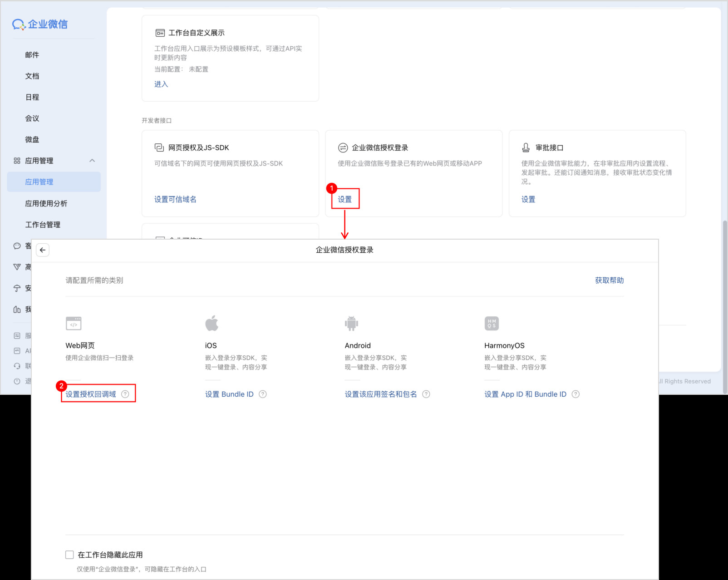Click 设置授权回调域 link
The height and width of the screenshot is (580, 728).
click(91, 394)
